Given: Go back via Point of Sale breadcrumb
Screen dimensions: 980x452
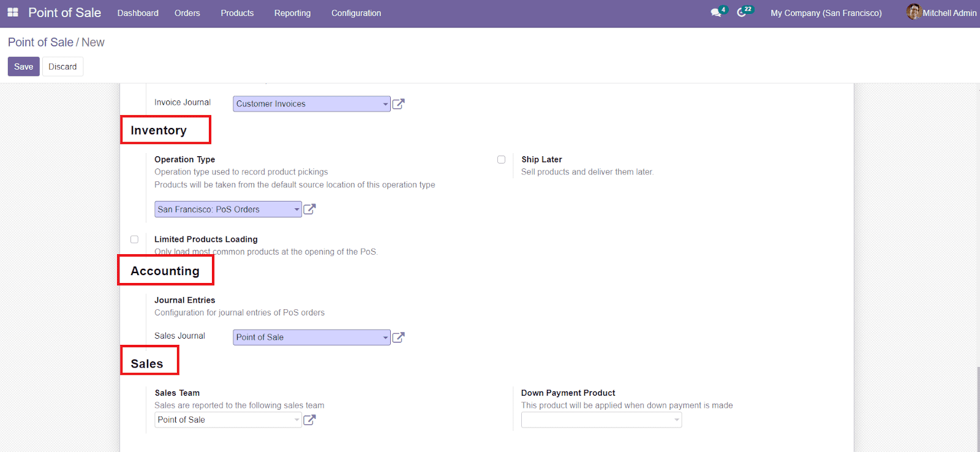Looking at the screenshot, I should pyautogui.click(x=40, y=42).
